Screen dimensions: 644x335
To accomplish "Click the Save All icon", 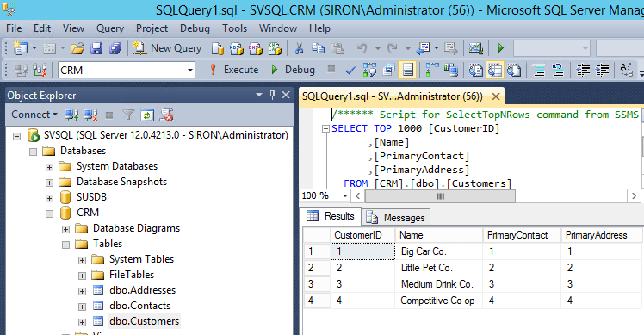I will 115,48.
